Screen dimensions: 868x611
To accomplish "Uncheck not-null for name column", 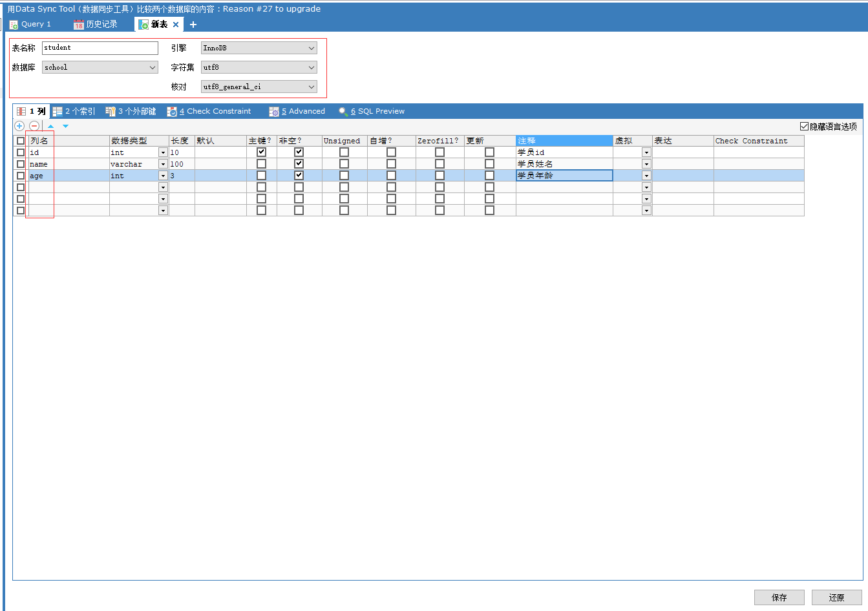I will tap(299, 164).
